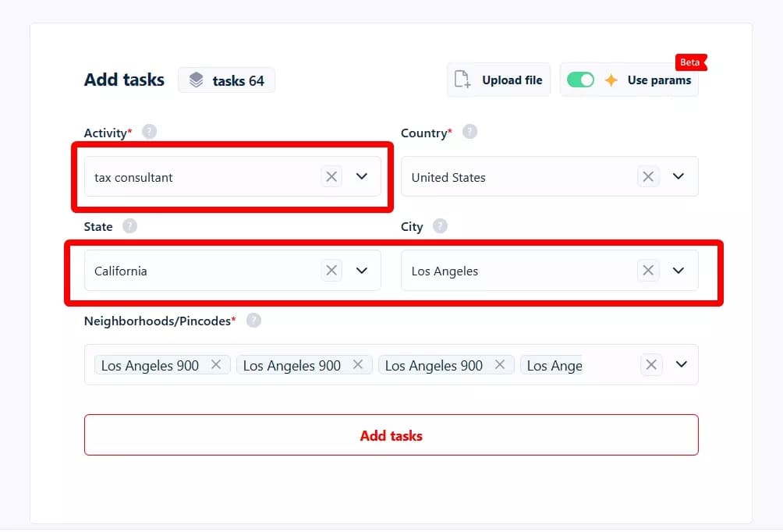Clear the tax consultant activity selection
783x532 pixels.
(331, 176)
